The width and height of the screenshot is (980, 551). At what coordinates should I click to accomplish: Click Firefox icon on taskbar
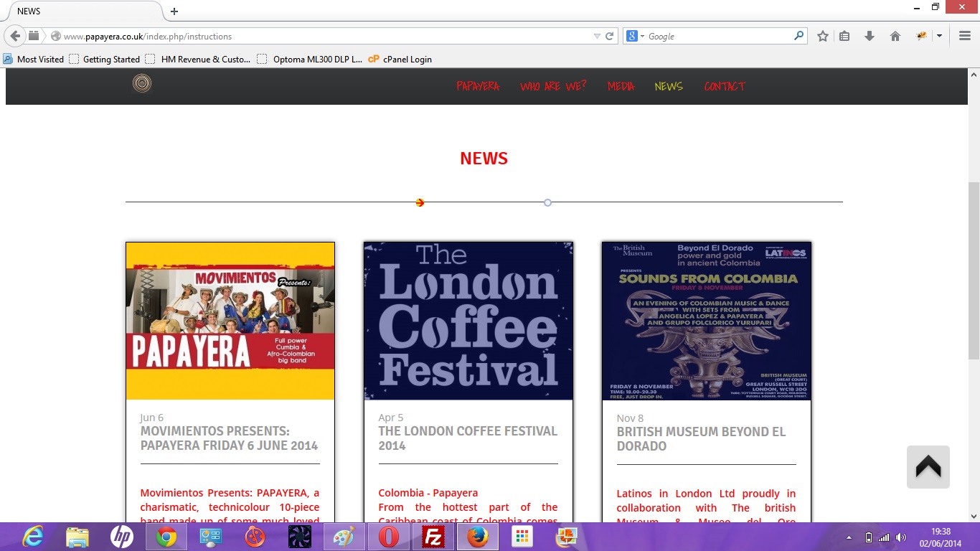(477, 537)
